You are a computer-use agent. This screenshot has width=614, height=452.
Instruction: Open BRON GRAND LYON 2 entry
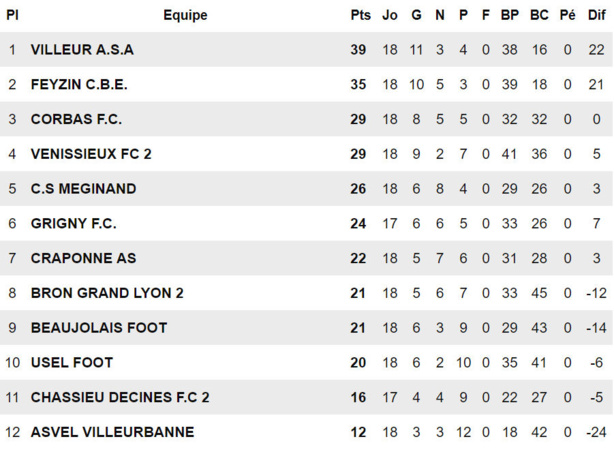pyautogui.click(x=107, y=293)
